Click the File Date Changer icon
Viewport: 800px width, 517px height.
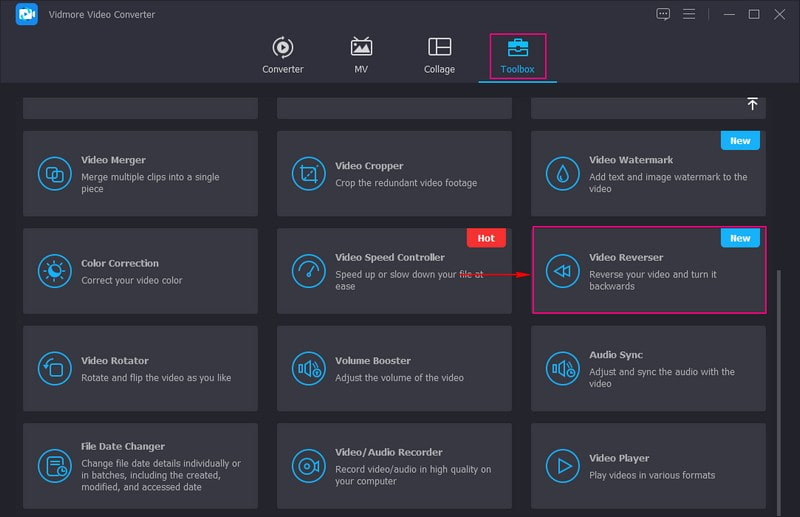pos(55,465)
